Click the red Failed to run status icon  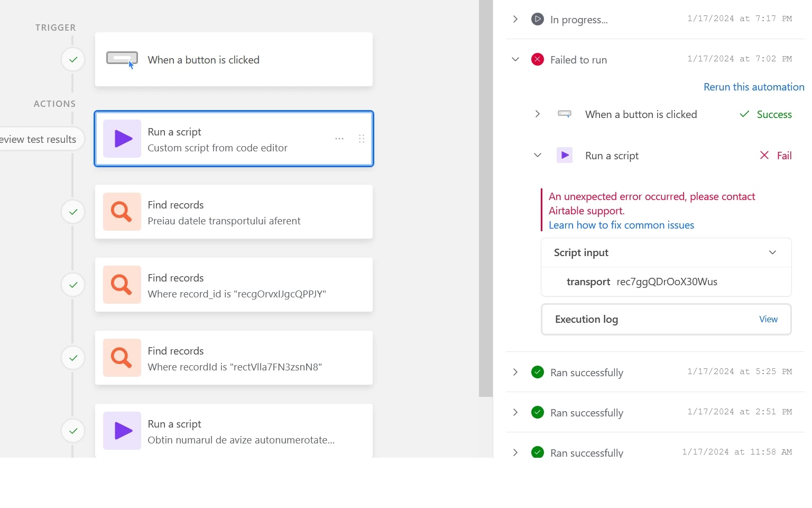pyautogui.click(x=537, y=59)
